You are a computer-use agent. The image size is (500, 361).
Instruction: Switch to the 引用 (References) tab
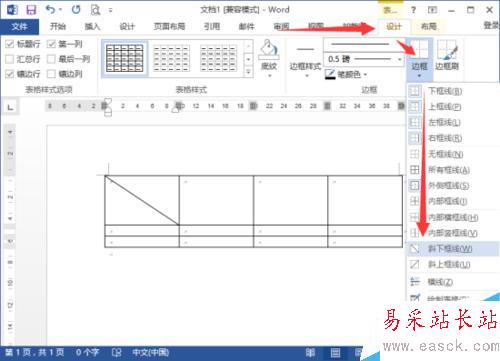coord(212,26)
